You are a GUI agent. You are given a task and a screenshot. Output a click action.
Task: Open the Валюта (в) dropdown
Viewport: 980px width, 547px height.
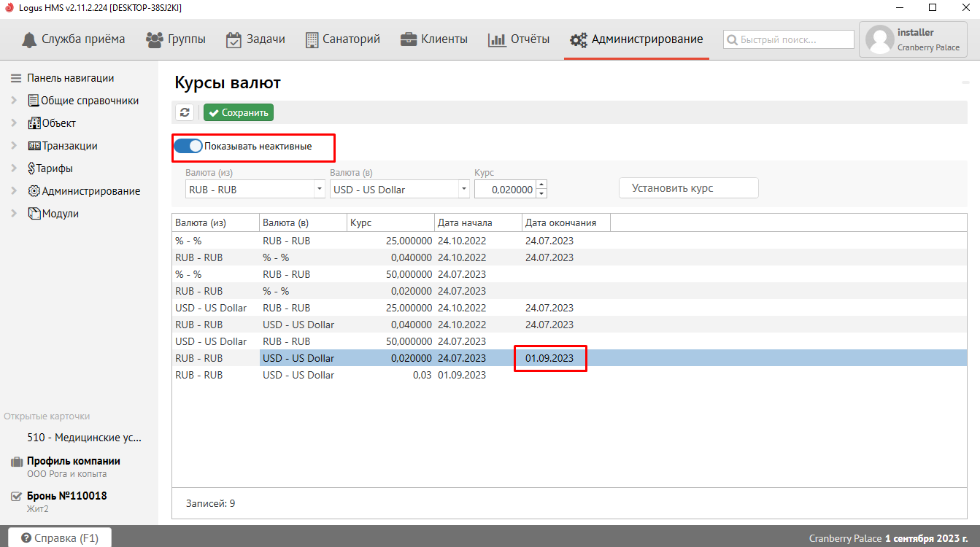(x=463, y=189)
